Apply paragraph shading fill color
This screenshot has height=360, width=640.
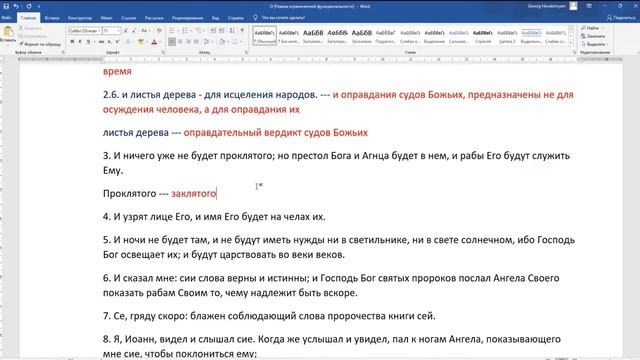(x=222, y=42)
